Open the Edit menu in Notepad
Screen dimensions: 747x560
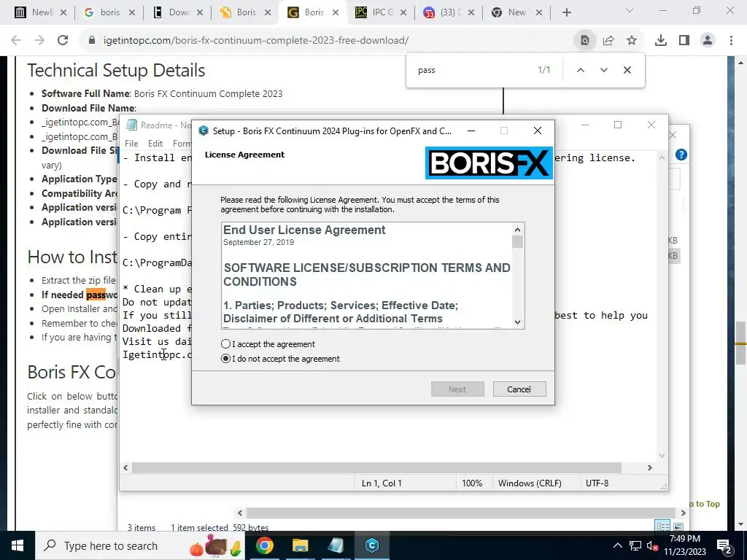click(x=155, y=144)
